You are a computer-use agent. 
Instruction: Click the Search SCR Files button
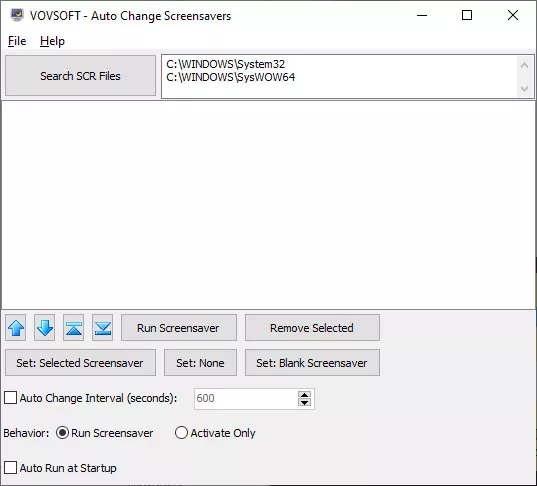click(80, 76)
